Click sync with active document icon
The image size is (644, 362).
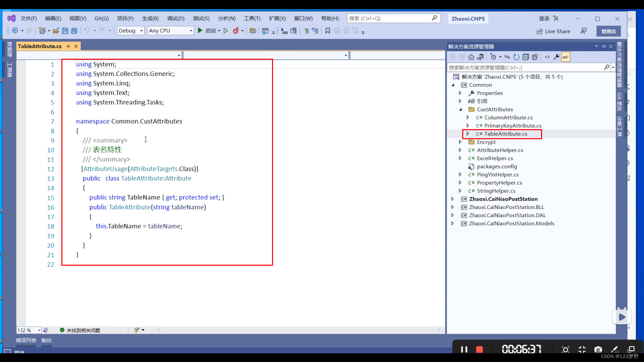[x=507, y=57]
